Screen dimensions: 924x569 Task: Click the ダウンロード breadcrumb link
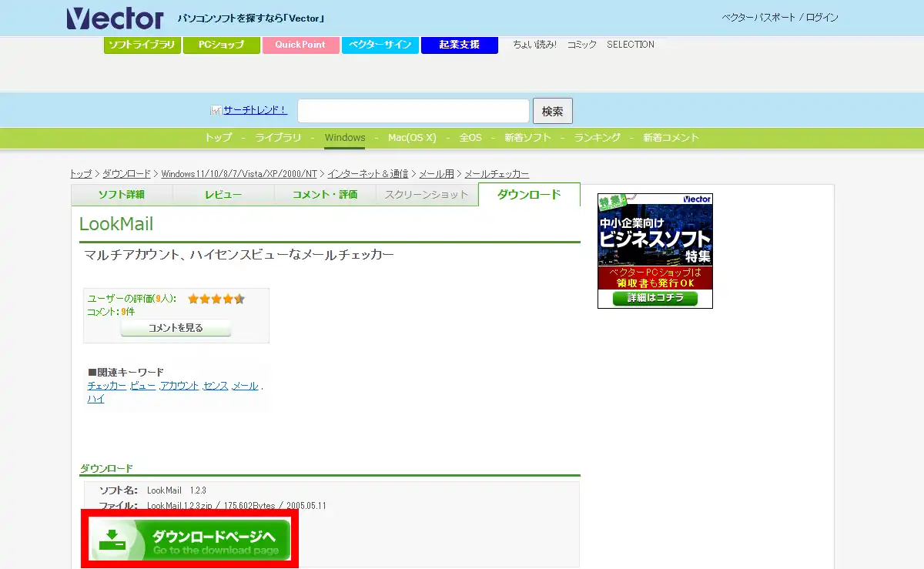tap(127, 174)
